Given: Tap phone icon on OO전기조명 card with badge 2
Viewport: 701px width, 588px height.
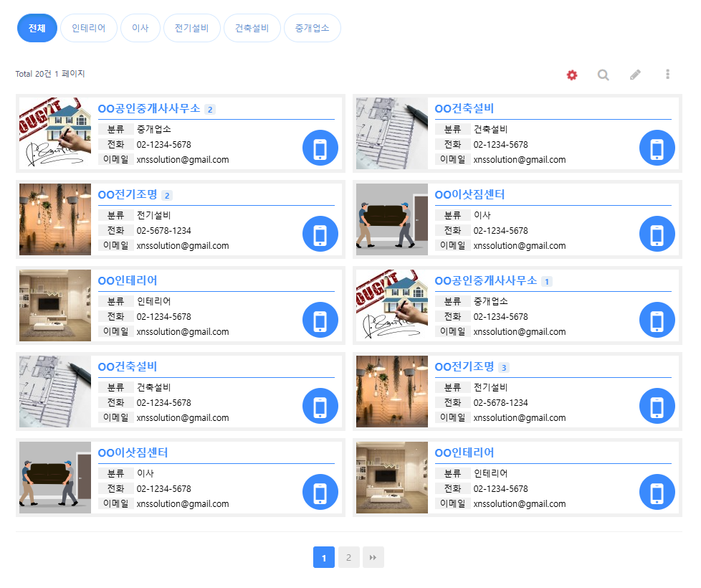Looking at the screenshot, I should click(x=320, y=234).
